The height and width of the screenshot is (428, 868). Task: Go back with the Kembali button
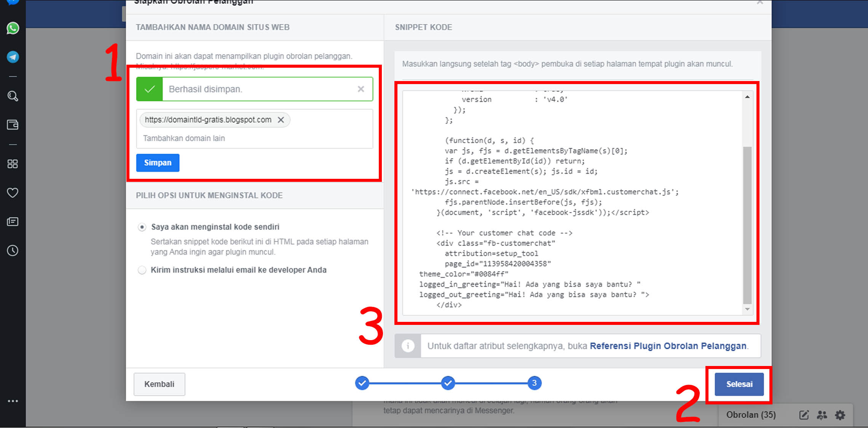[159, 384]
